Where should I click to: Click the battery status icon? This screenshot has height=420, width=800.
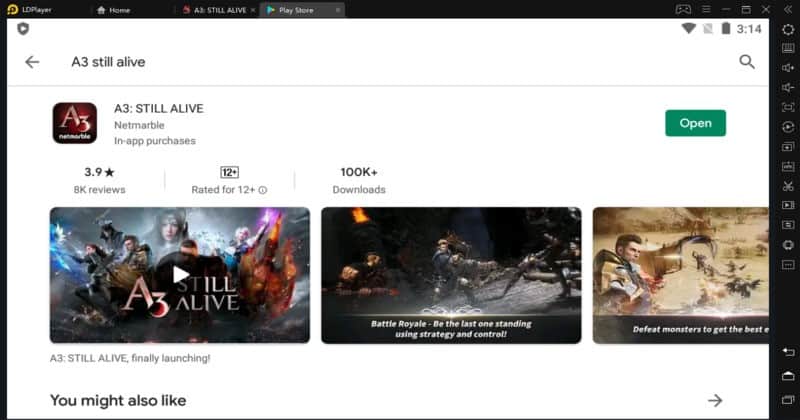[725, 29]
